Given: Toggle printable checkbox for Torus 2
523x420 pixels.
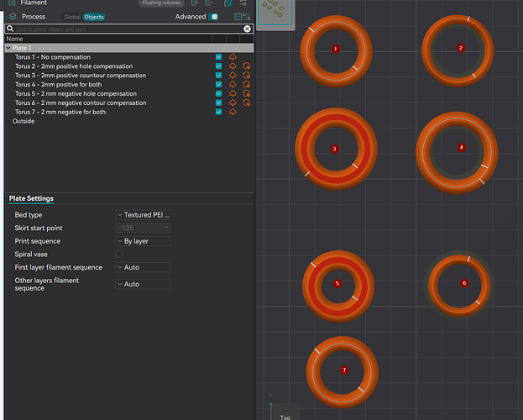Looking at the screenshot, I should (x=219, y=66).
